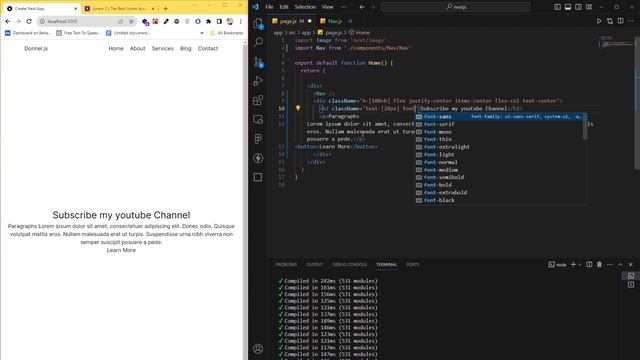The height and width of the screenshot is (360, 640).
Task: Open terminal panel more actions ellipsis
Action: click(610, 264)
